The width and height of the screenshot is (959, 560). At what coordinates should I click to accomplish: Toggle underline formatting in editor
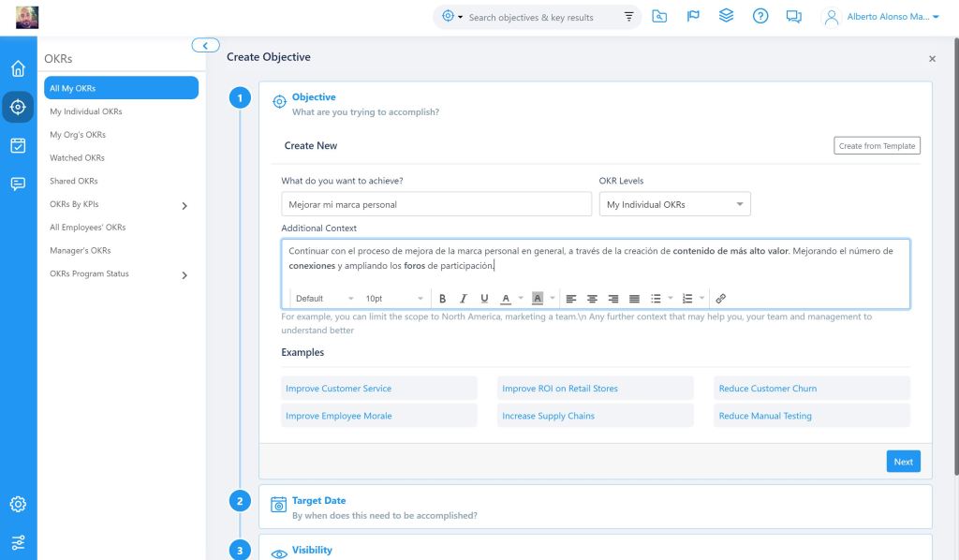pyautogui.click(x=484, y=299)
